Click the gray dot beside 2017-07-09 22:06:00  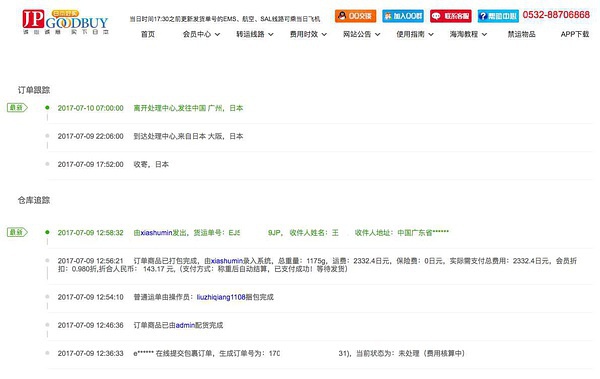tap(47, 136)
